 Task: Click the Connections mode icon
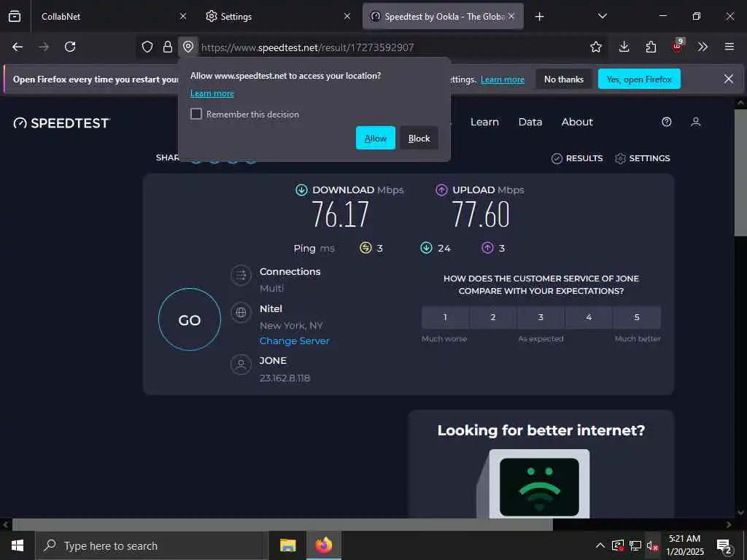coord(241,275)
